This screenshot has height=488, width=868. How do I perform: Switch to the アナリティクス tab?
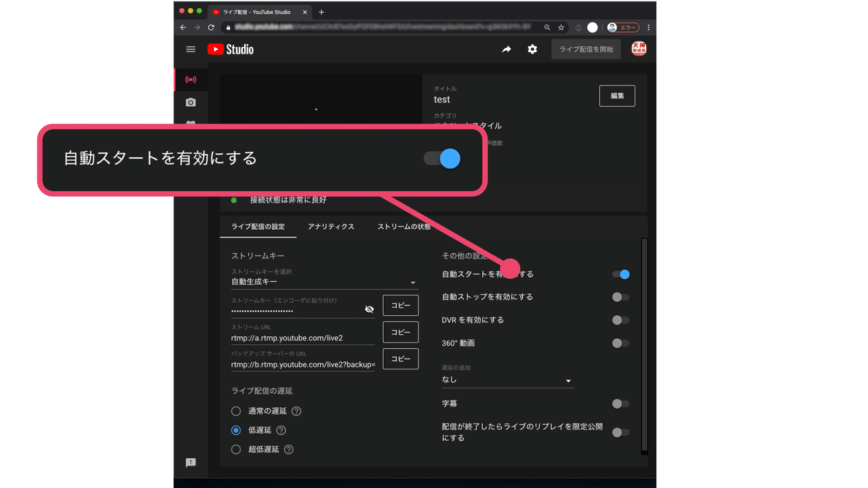[x=332, y=226]
